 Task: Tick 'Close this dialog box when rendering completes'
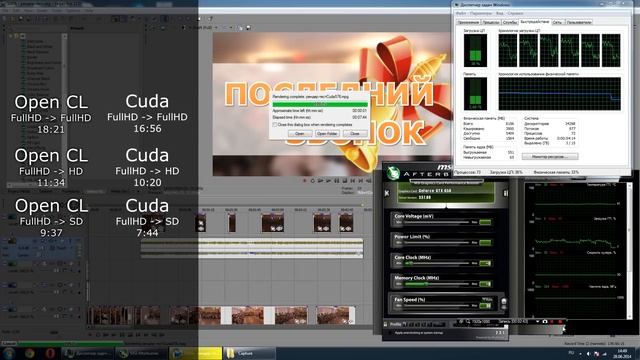pos(275,124)
